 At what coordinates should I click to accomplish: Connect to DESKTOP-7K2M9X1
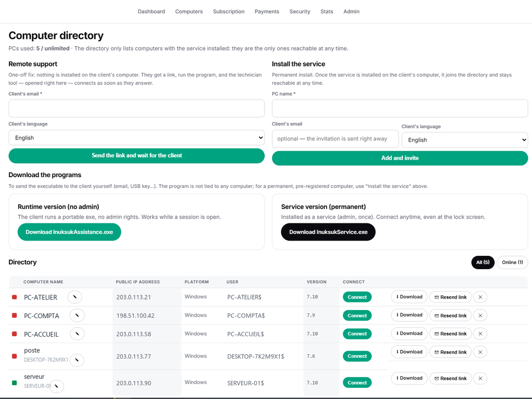coord(358,356)
